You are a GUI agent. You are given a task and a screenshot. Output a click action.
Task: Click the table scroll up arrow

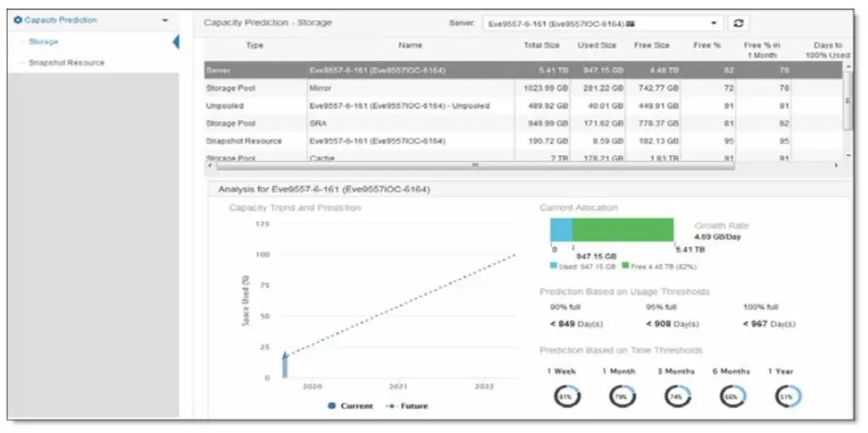click(849, 66)
